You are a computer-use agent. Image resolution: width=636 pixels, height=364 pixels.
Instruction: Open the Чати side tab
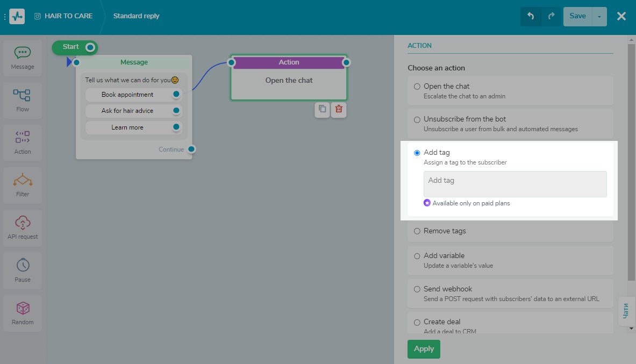(626, 310)
